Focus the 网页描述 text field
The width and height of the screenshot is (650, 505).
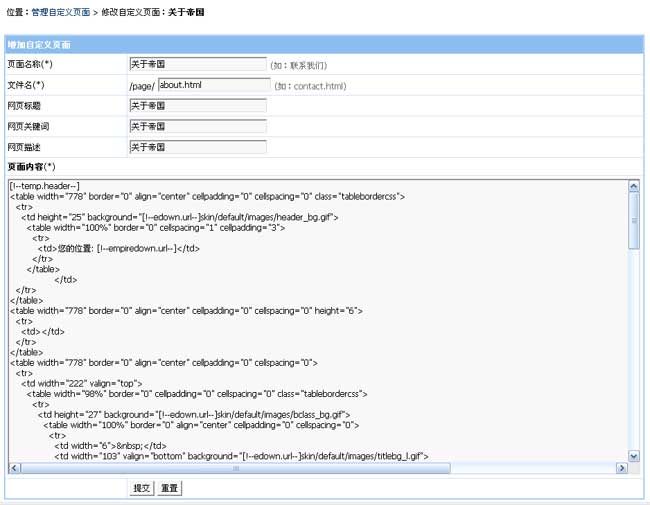point(197,147)
